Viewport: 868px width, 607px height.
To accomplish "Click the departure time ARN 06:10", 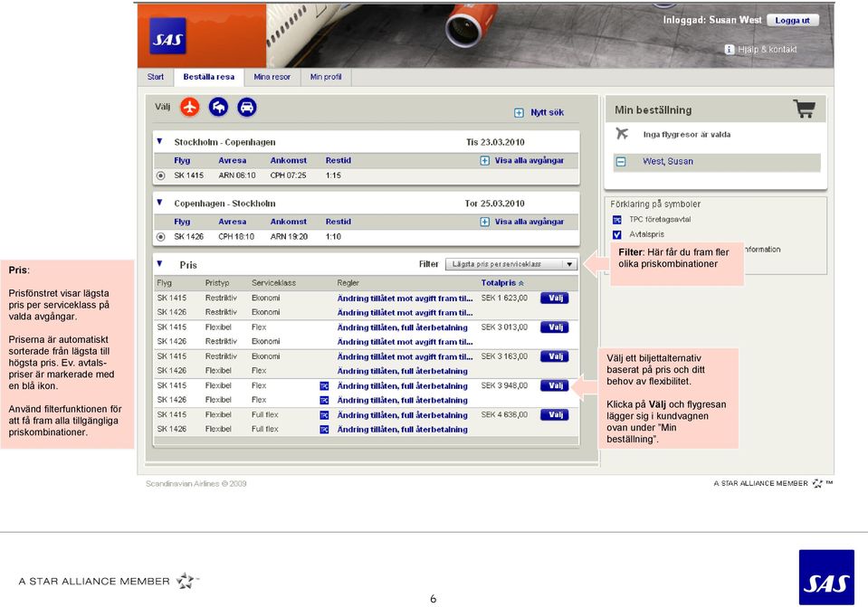I will 237,175.
